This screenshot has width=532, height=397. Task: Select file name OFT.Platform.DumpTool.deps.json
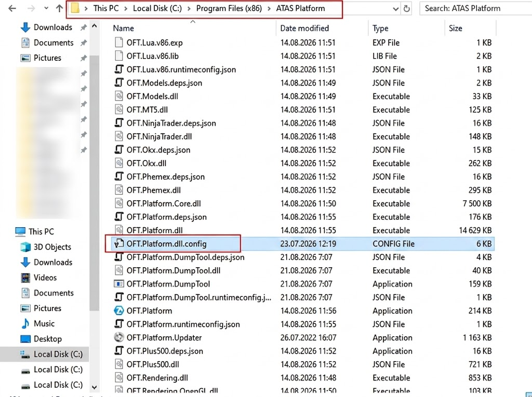click(x=185, y=257)
